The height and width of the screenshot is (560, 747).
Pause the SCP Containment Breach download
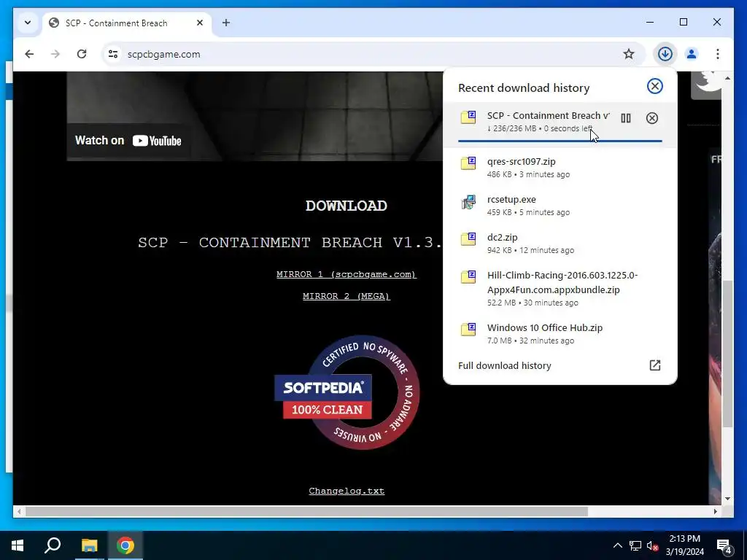pyautogui.click(x=625, y=118)
